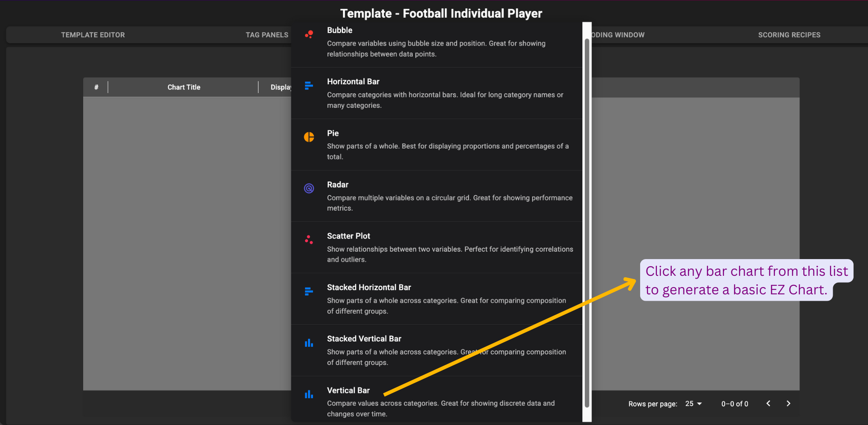Open the rows per page dropdown

click(693, 404)
